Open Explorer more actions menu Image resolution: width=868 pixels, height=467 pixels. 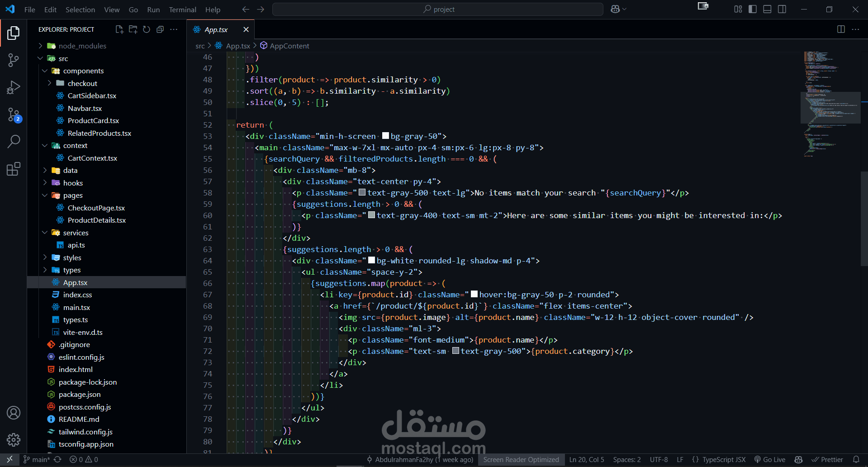point(174,29)
